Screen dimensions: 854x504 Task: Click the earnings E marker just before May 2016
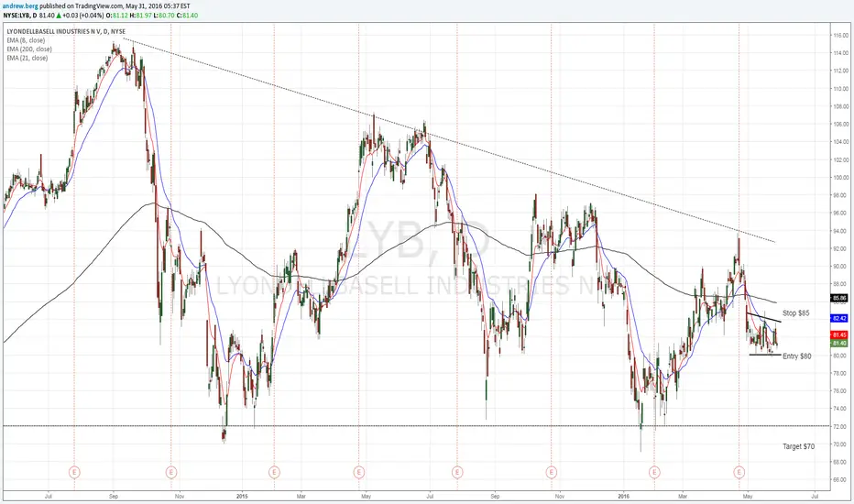pyautogui.click(x=739, y=472)
